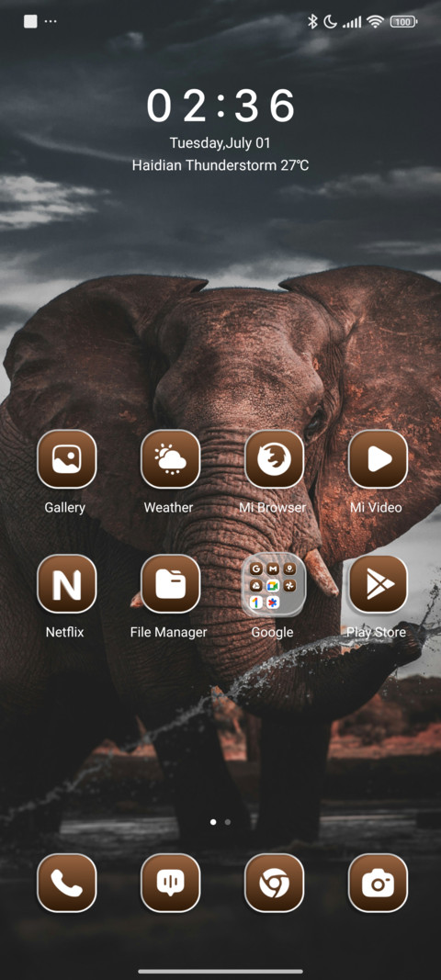Tap the Haidian Thunderstorm 27℃ weather text
This screenshot has height=980, width=441.
coord(220,165)
